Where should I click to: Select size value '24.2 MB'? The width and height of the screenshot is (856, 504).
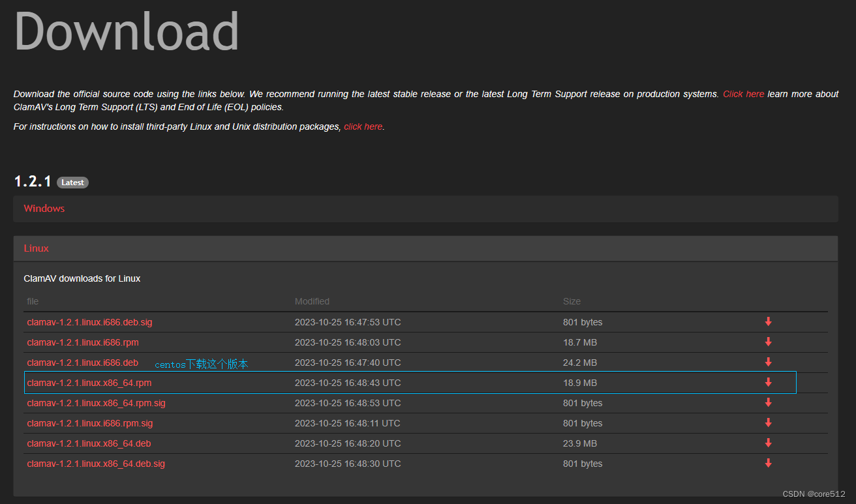point(580,363)
